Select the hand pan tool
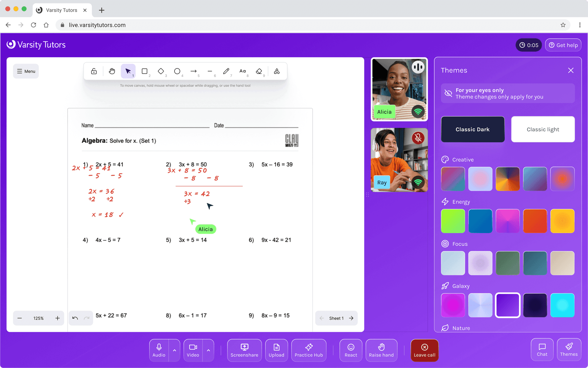The height and width of the screenshot is (368, 588). point(112,71)
